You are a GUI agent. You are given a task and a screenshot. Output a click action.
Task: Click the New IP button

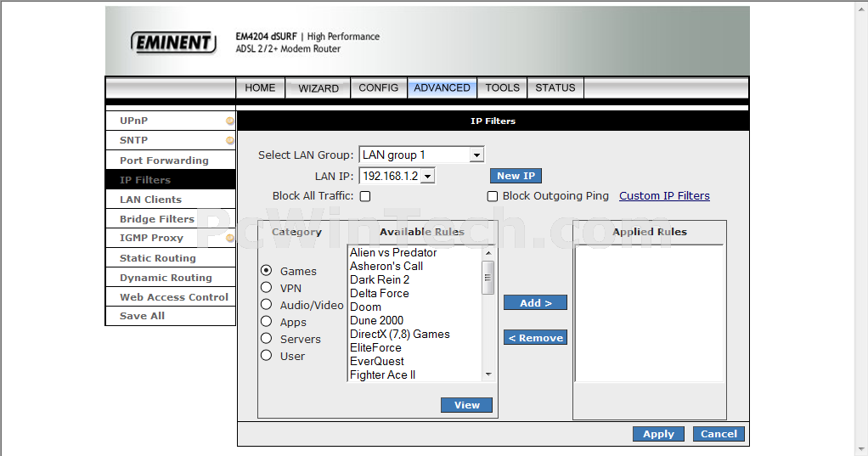[x=516, y=176]
